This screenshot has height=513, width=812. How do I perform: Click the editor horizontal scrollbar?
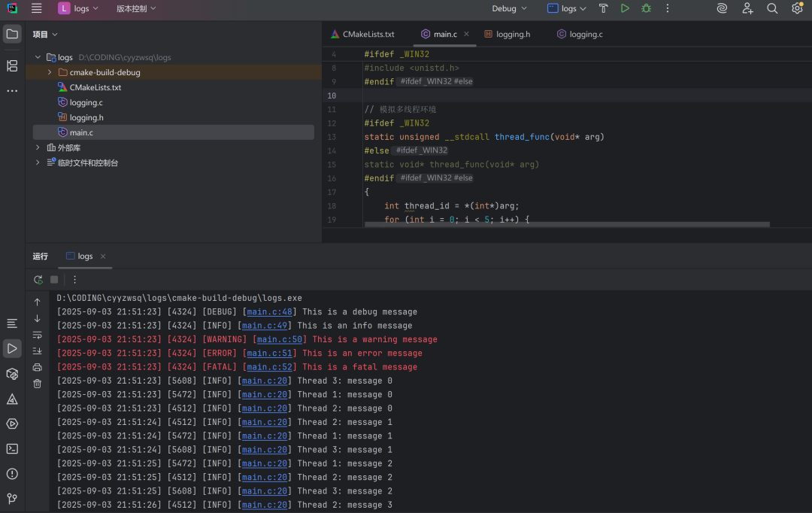[x=567, y=224]
